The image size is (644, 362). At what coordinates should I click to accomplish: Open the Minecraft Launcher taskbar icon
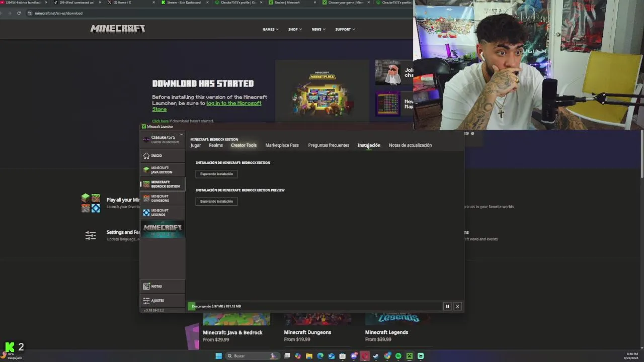[410, 356]
